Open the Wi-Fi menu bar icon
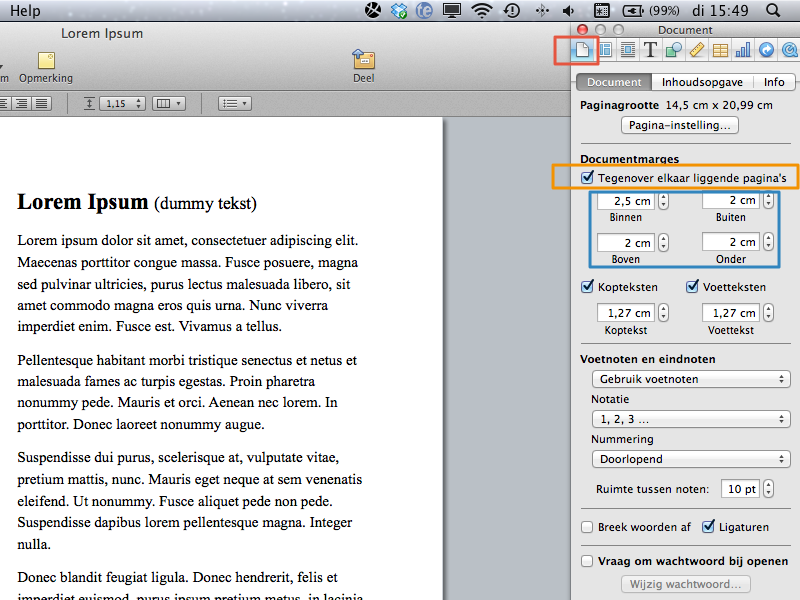This screenshot has height=600, width=800. coord(482,10)
